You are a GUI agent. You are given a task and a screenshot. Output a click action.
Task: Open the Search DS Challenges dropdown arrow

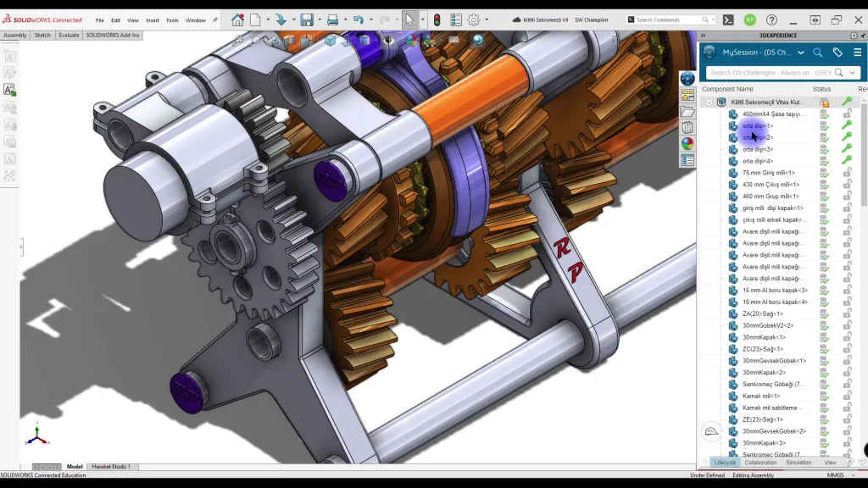point(852,73)
